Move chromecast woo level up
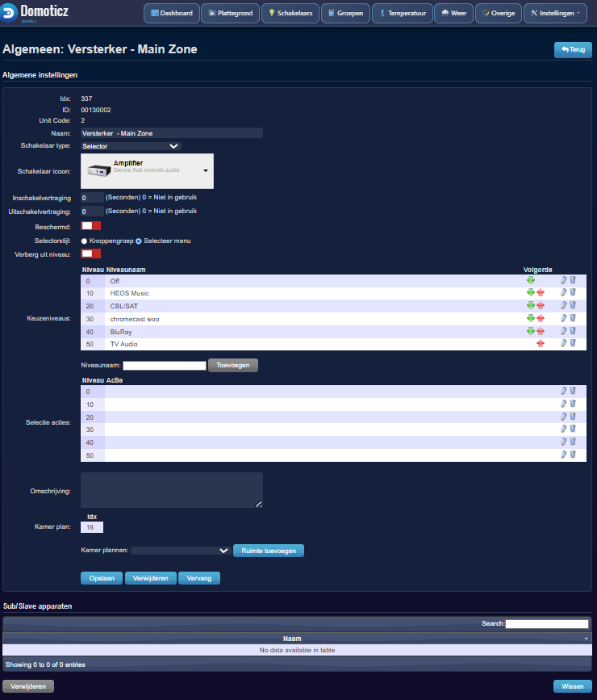 point(541,319)
